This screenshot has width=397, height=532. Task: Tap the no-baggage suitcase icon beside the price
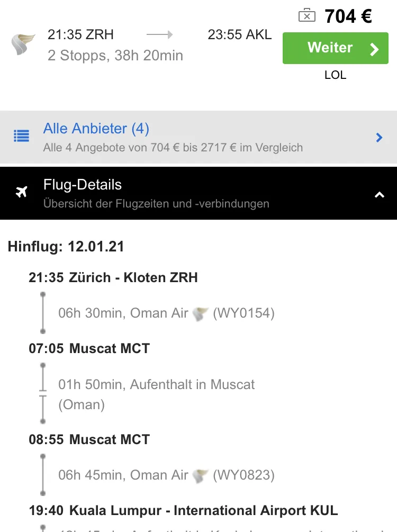click(x=306, y=16)
